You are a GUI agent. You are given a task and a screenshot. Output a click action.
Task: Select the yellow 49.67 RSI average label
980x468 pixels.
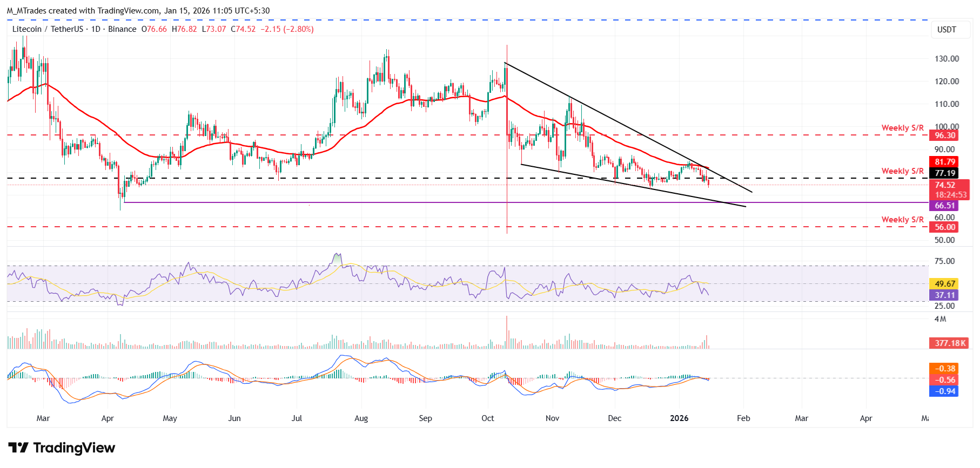[945, 284]
